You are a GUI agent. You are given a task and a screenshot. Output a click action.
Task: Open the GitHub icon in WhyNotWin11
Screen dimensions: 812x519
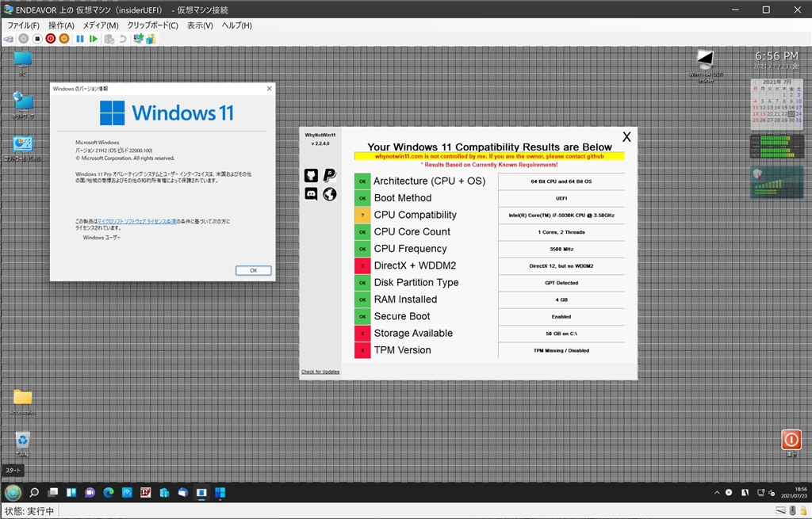pos(311,175)
